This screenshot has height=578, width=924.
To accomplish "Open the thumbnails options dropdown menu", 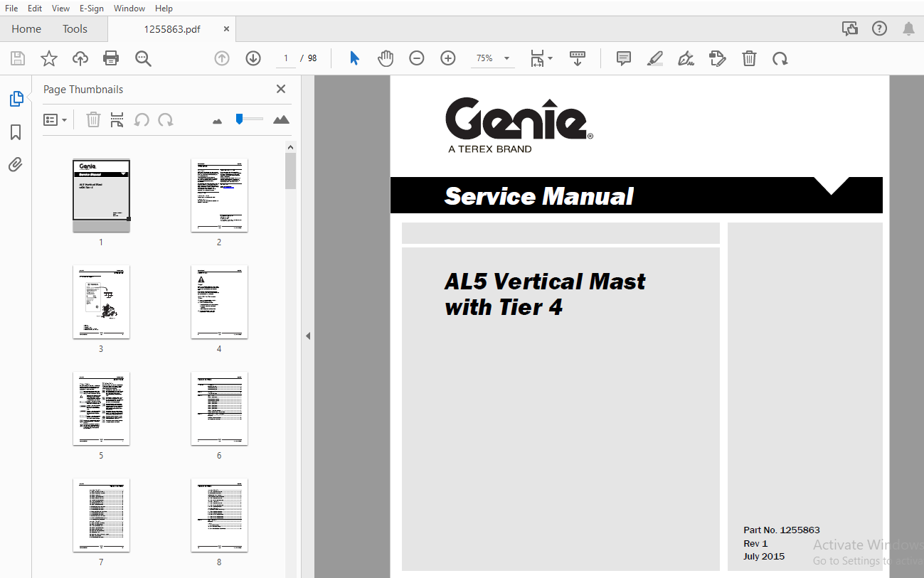I will [55, 119].
